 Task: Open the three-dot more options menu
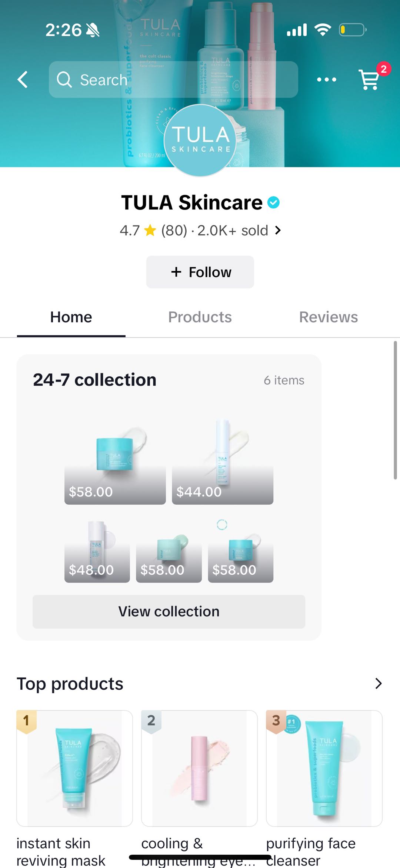point(327,79)
